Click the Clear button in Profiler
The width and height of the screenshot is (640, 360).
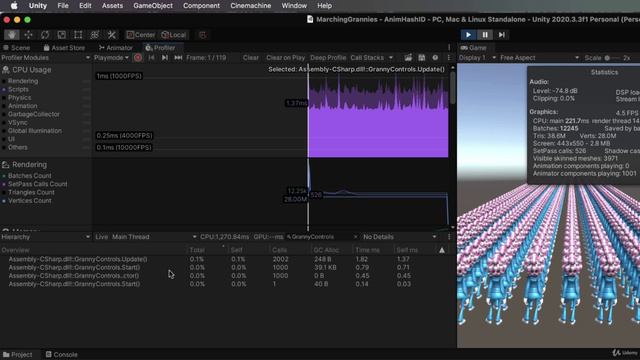pos(251,58)
